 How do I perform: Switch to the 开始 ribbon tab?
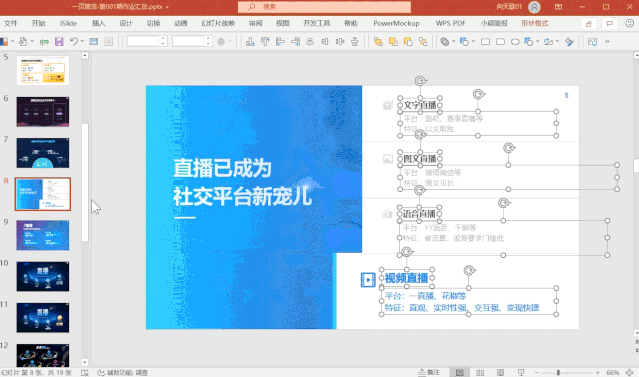[x=38, y=23]
